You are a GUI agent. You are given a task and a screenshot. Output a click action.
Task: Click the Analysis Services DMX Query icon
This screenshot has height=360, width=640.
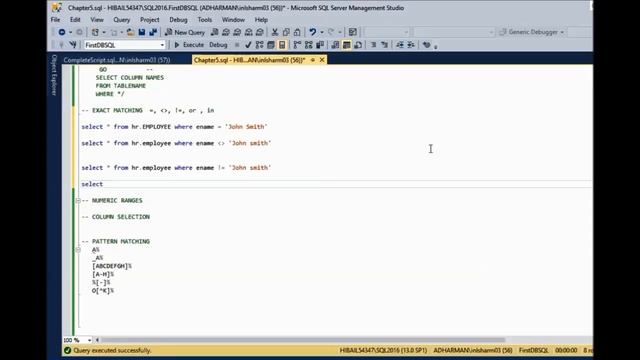[237, 32]
